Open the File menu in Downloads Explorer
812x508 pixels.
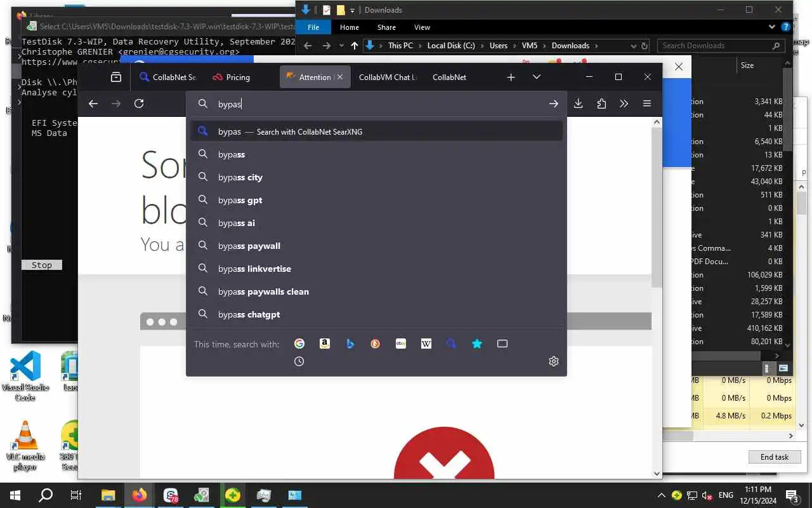pos(313,27)
